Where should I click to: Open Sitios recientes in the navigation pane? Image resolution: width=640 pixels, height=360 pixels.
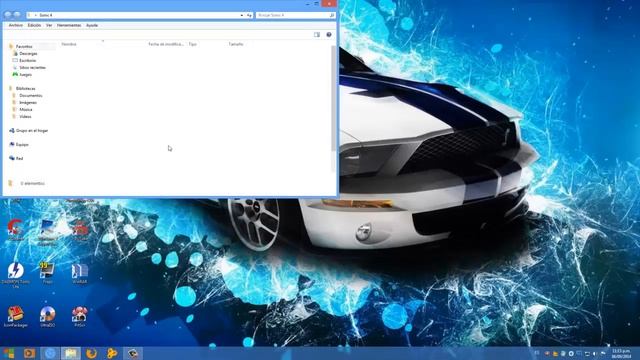(x=33, y=67)
